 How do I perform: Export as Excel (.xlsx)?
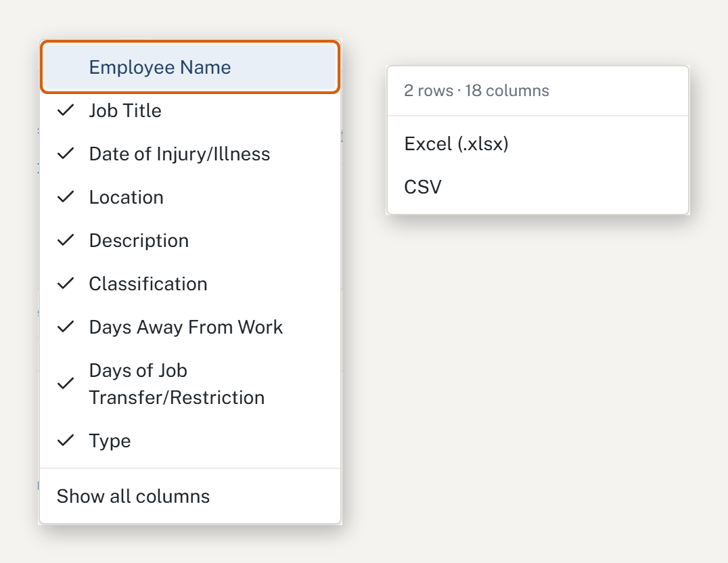[x=538, y=143]
